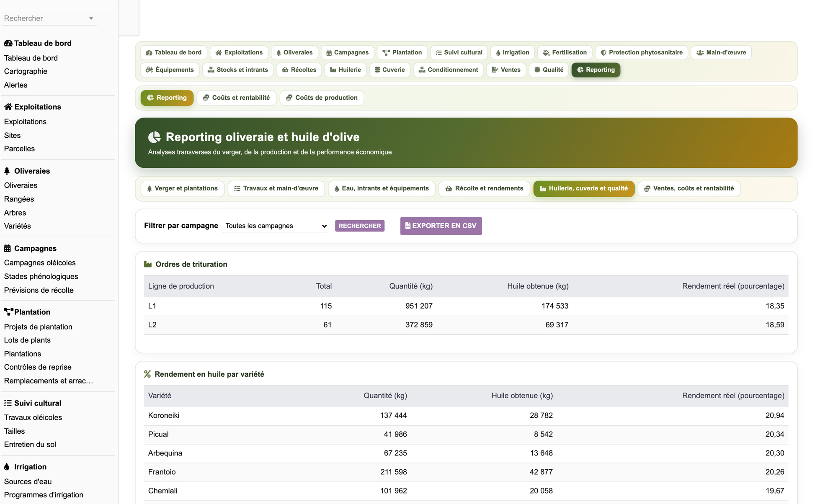Click the RECHERCHER button
The image size is (815, 504).
click(360, 226)
